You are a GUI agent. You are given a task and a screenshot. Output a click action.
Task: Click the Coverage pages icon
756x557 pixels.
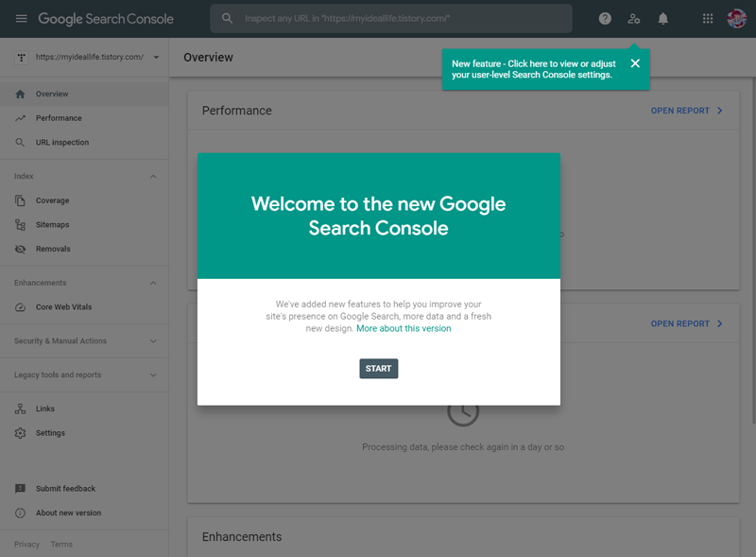point(20,200)
